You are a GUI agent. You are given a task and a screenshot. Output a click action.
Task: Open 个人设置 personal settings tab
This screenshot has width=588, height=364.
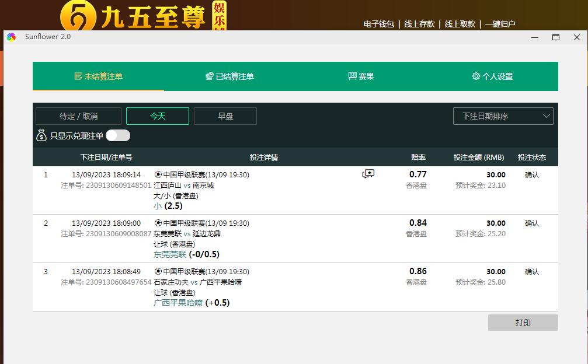492,76
